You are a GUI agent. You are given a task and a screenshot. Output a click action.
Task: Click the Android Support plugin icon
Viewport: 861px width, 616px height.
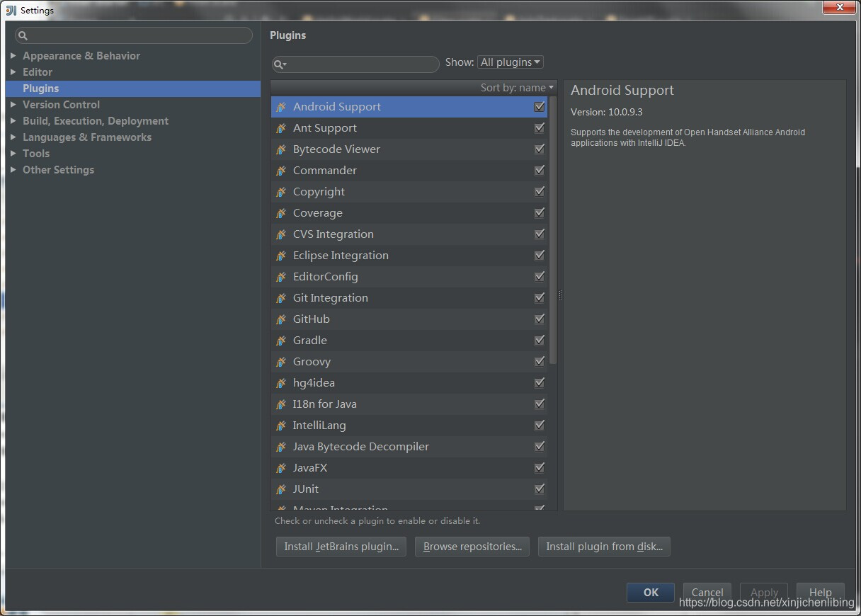coord(281,107)
